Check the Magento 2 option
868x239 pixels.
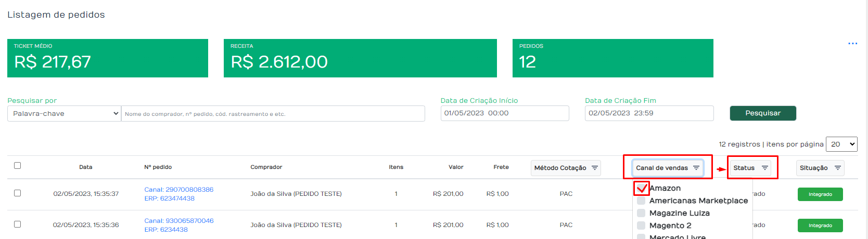pos(641,225)
